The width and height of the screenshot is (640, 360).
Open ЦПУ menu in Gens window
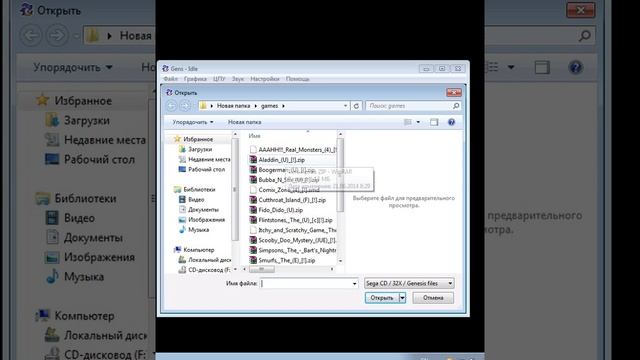coord(219,79)
